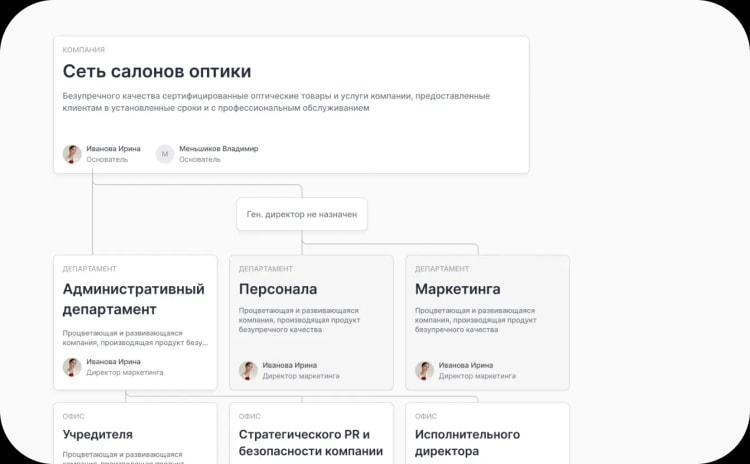The image size is (750, 464).
Task: Click the company description starting 'Безупречного качества'
Action: coord(276,102)
